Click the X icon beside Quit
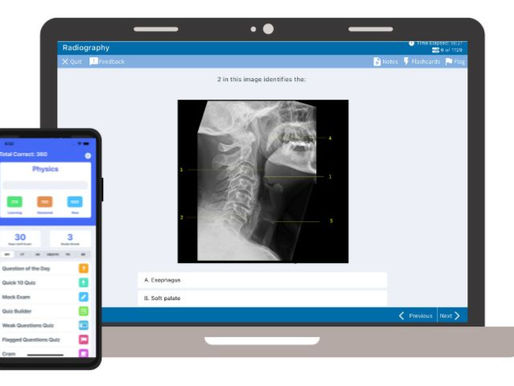514x386 pixels. tap(65, 62)
